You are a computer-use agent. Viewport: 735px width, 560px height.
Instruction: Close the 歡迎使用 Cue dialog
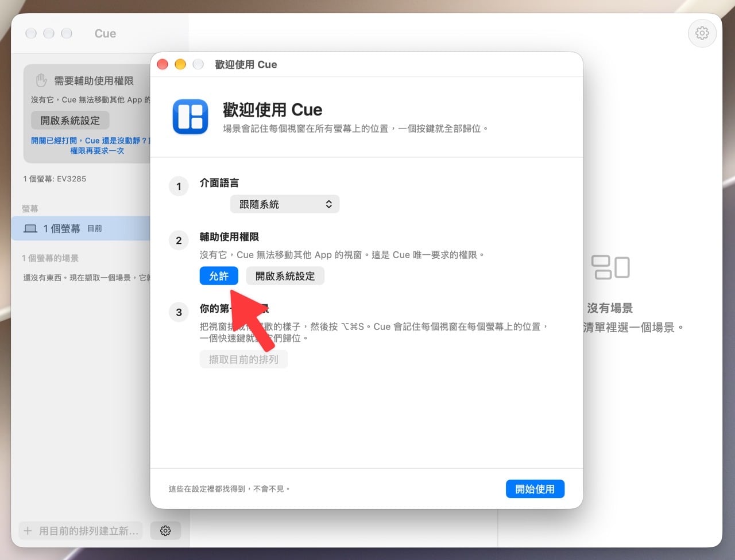[163, 64]
